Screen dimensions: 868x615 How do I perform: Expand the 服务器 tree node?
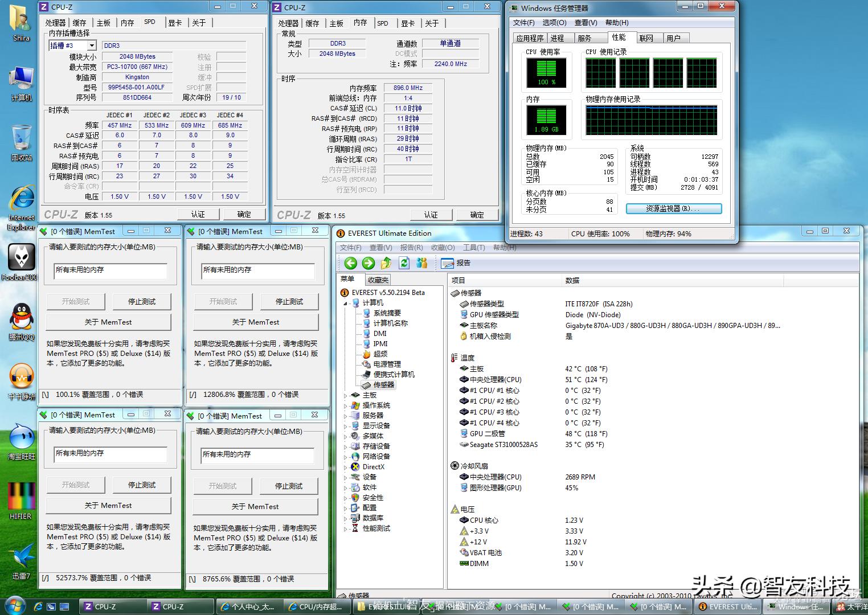[345, 416]
